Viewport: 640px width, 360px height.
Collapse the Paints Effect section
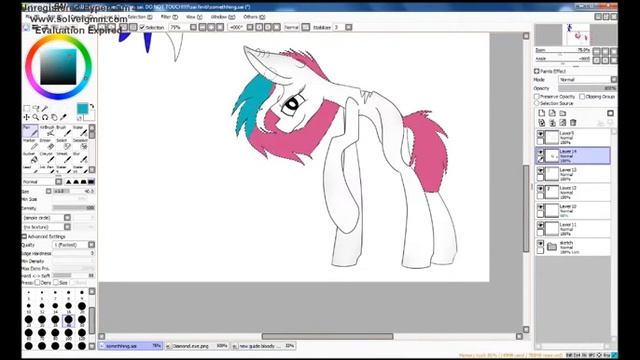[x=537, y=71]
